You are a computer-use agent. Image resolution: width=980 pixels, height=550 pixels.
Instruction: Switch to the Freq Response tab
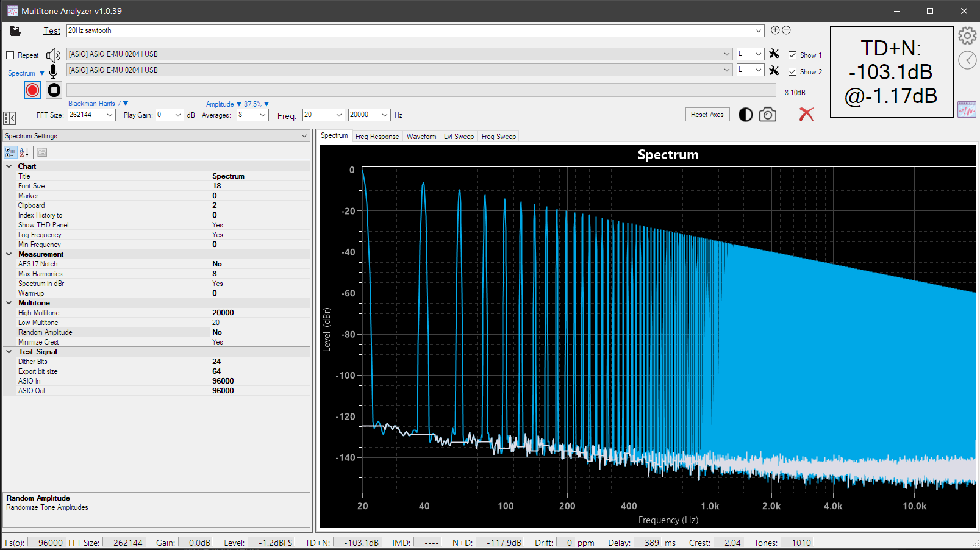coord(377,137)
